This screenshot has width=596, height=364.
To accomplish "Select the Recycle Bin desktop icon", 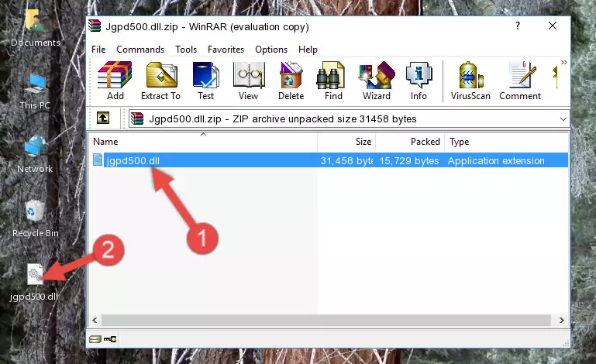I will point(36,219).
